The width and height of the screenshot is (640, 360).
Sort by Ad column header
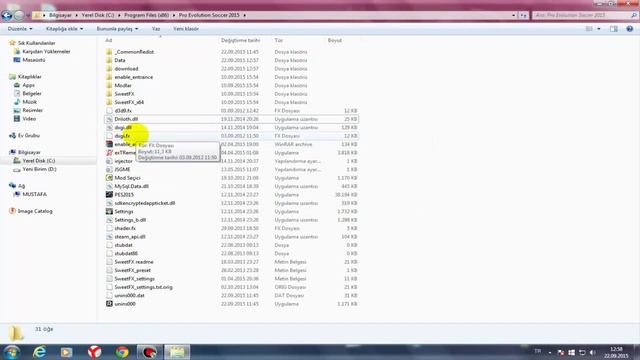click(x=109, y=40)
